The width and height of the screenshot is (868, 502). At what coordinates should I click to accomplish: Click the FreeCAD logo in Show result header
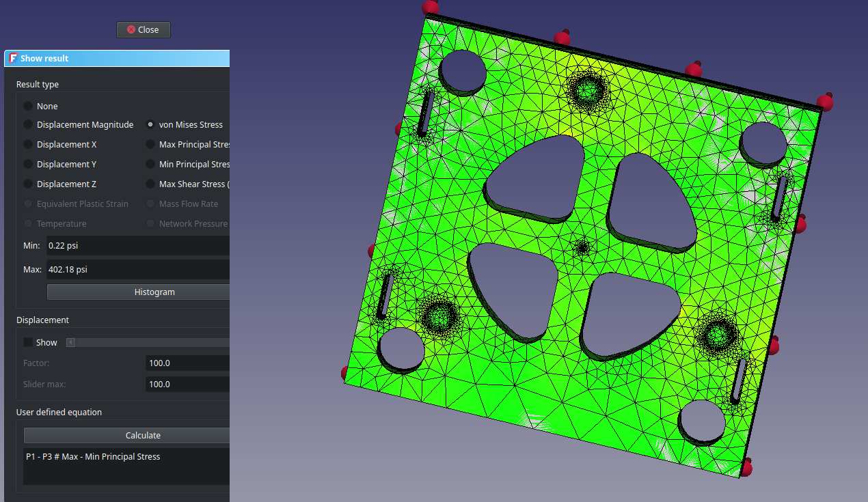[x=12, y=59]
